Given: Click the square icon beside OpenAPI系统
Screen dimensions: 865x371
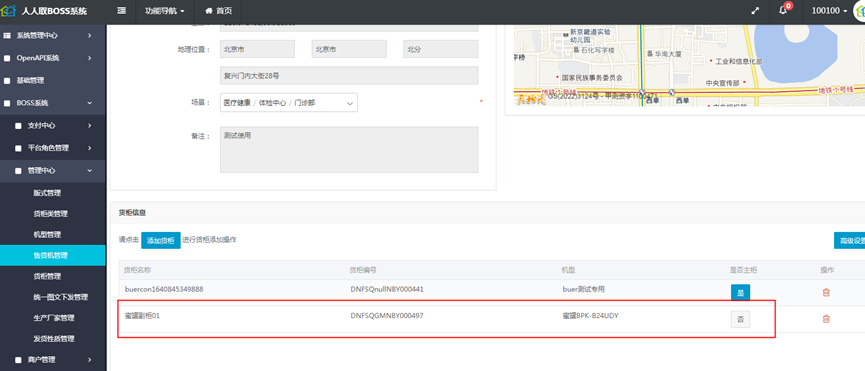Looking at the screenshot, I should pyautogui.click(x=7, y=58).
